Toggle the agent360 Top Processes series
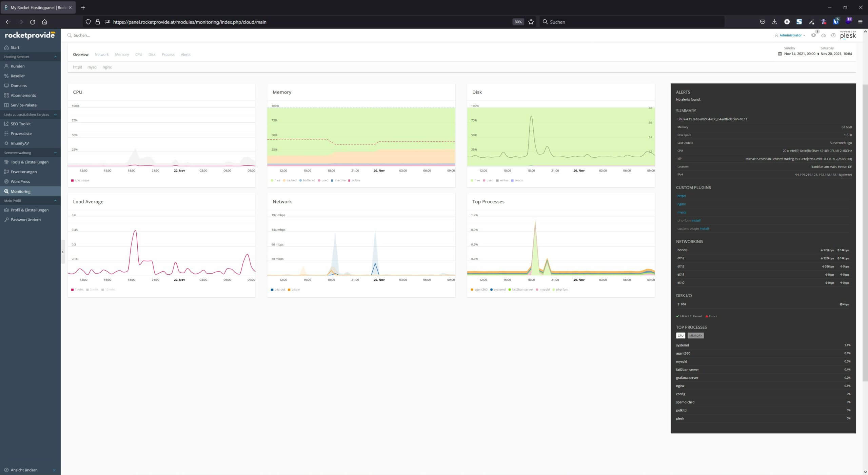Viewport: 868px width, 475px height. [x=479, y=290]
